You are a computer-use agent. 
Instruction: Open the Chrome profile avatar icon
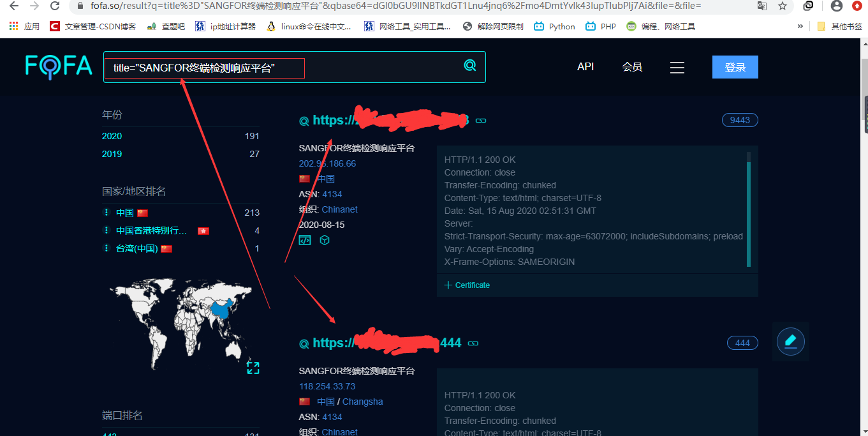[837, 6]
